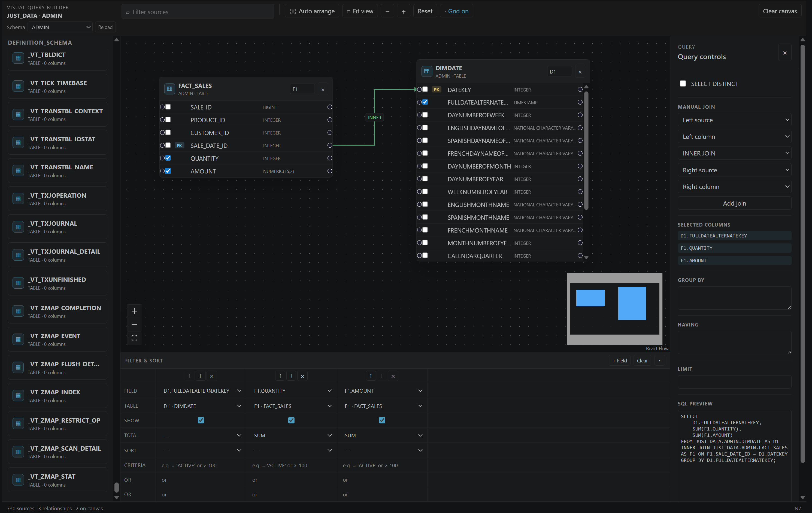Toggle SHOW checkbox for F1.QUANTITY
This screenshot has height=513, width=812.
(x=291, y=420)
